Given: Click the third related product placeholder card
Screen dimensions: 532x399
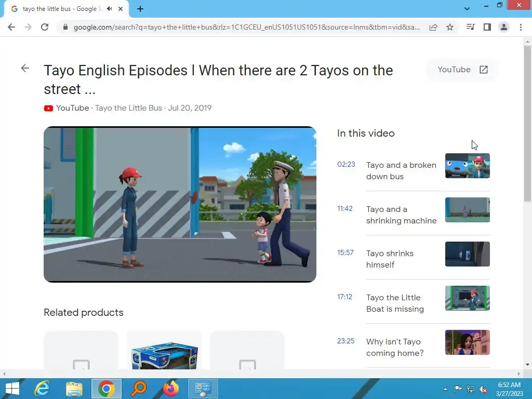Looking at the screenshot, I should [x=247, y=350].
